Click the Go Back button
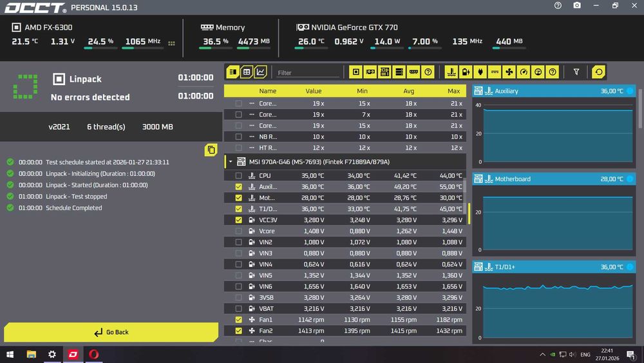 111,332
